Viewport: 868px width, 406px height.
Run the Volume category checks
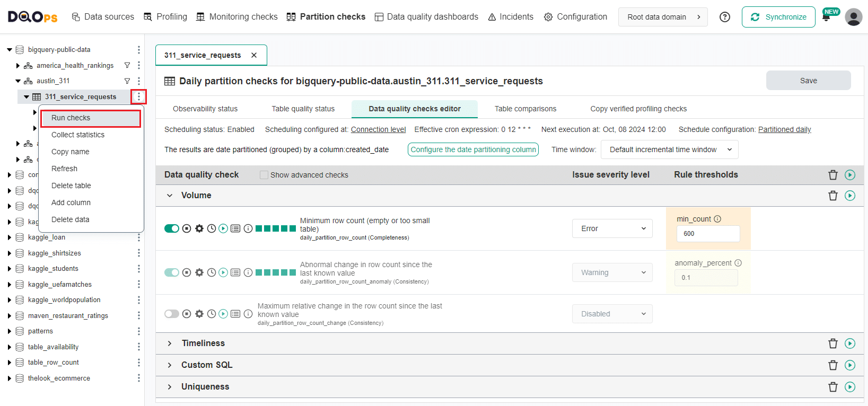[x=850, y=196]
